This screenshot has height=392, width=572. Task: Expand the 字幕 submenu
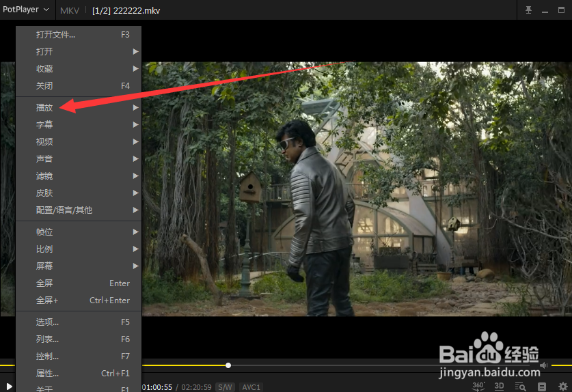[79, 125]
